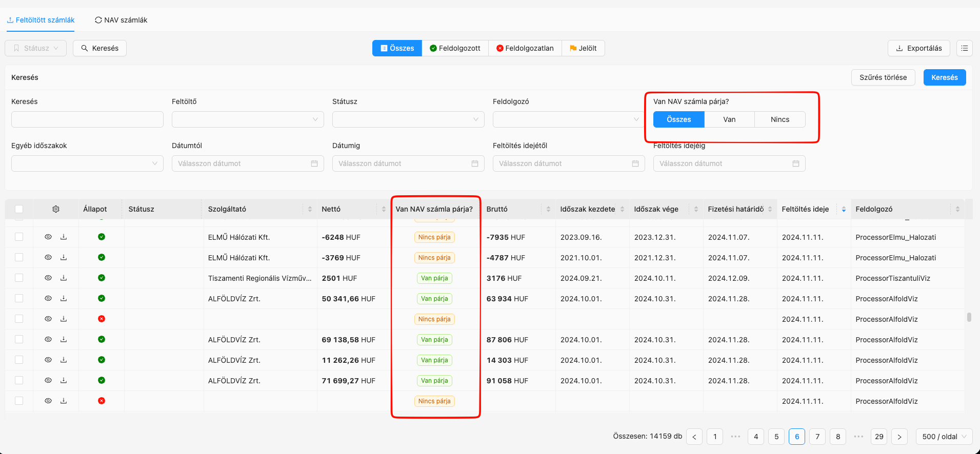The image size is (980, 454).
Task: Open the Egyéb időszakok dropdown
Action: pos(87,163)
